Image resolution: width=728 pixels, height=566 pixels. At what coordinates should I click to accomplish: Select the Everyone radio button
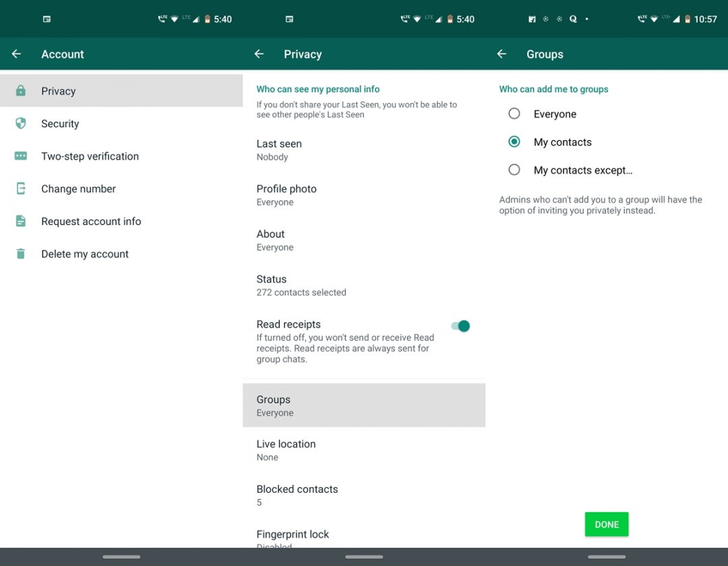[514, 114]
